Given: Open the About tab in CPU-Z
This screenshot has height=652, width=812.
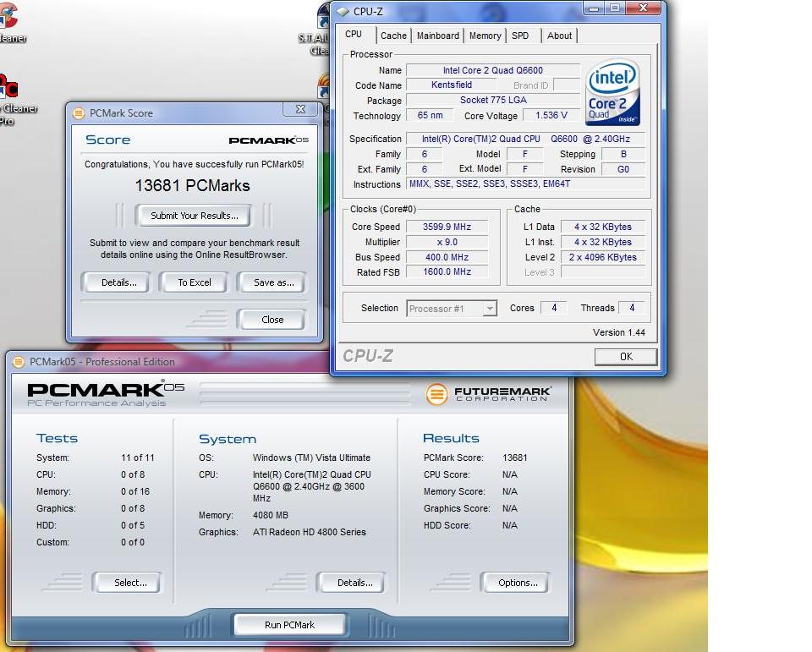Looking at the screenshot, I should [x=559, y=36].
